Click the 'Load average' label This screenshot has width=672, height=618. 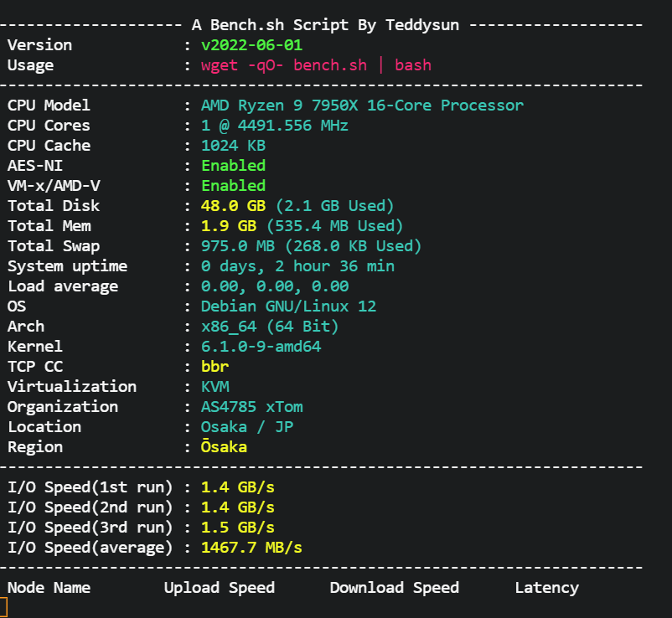(63, 286)
